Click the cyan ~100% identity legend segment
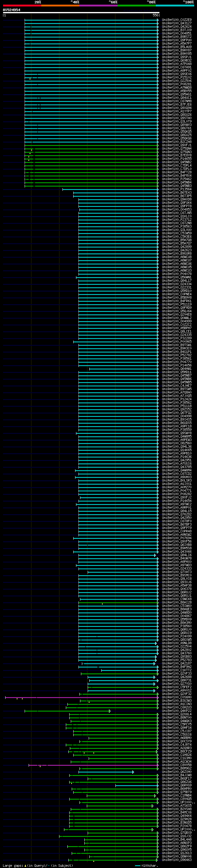197x868 pixels. (x=175, y=6)
